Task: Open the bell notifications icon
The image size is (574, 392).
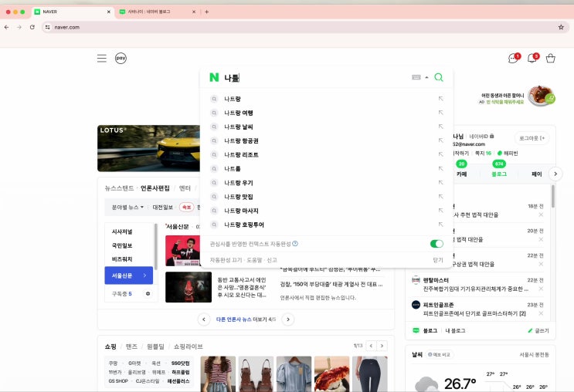Action: 532,59
